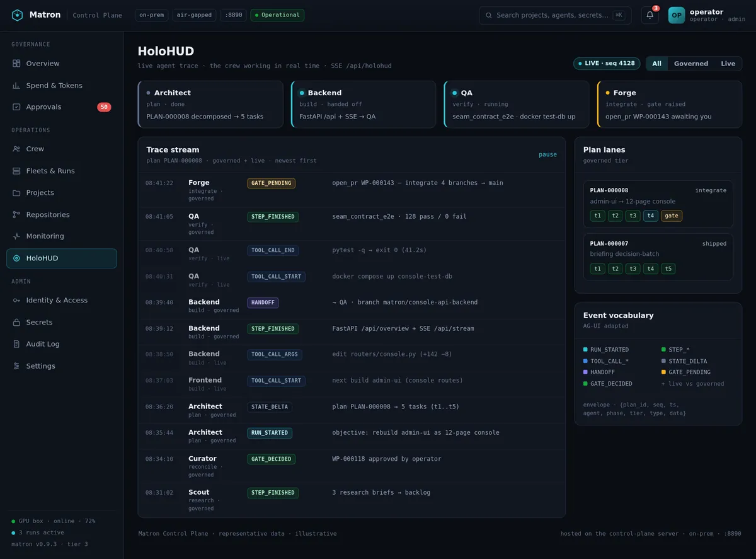Image resolution: width=756 pixels, height=559 pixels.
Task: Click the gate chip in PLAN-000008 lane
Action: [x=672, y=216]
